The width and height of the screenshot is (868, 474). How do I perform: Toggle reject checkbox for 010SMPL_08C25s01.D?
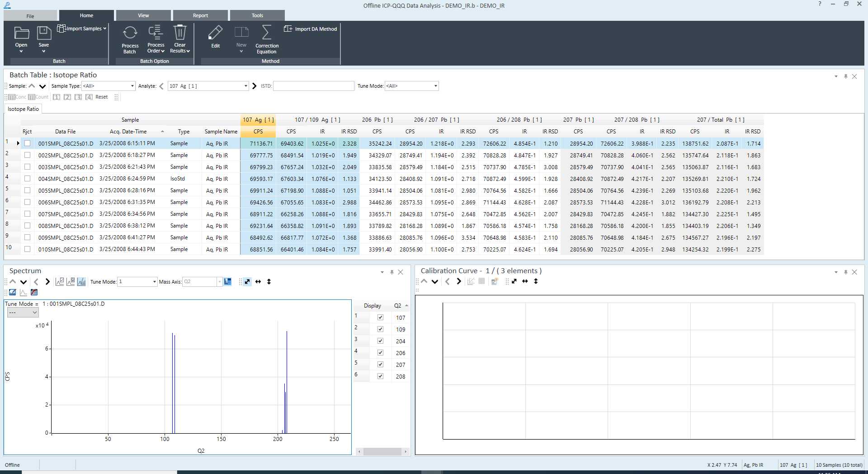click(28, 249)
